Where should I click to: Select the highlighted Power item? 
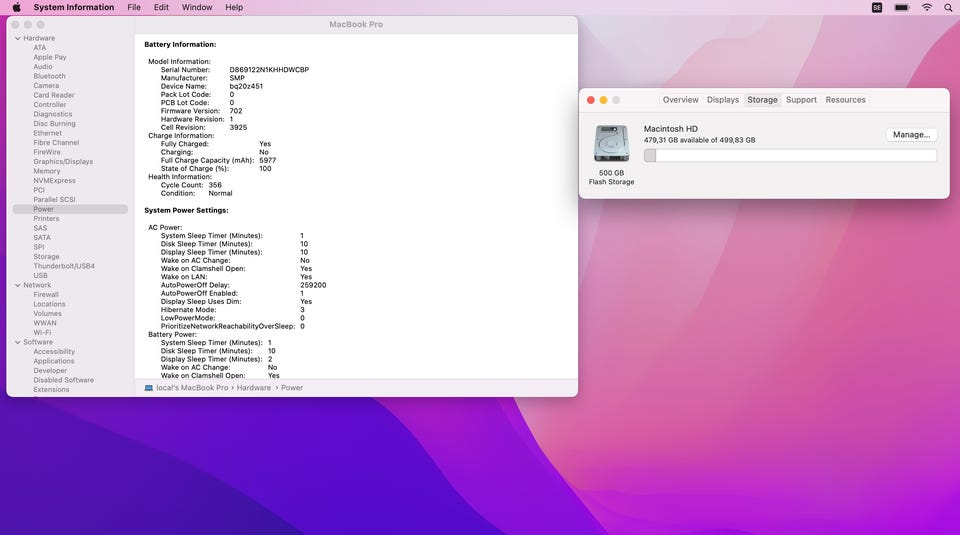coord(70,209)
